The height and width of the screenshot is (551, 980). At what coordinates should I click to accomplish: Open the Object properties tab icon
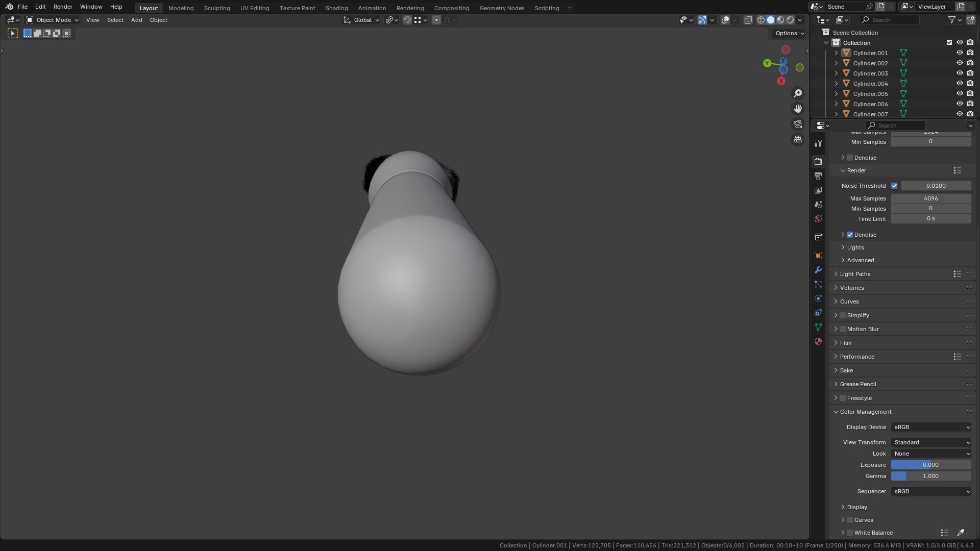[x=818, y=256]
